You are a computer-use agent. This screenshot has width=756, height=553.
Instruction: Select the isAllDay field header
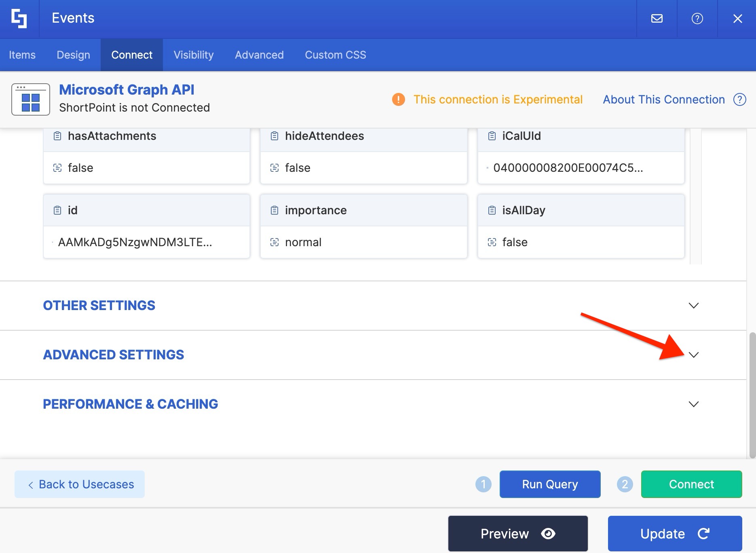(x=581, y=210)
